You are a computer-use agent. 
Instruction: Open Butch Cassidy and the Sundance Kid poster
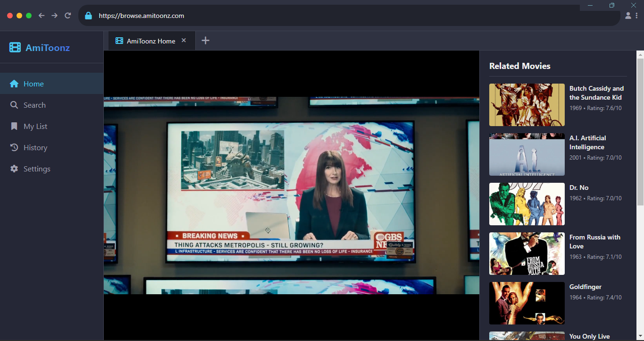pos(527,105)
